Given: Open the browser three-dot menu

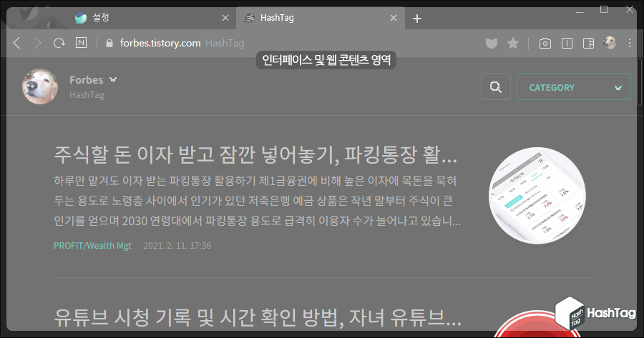Looking at the screenshot, I should (x=630, y=43).
